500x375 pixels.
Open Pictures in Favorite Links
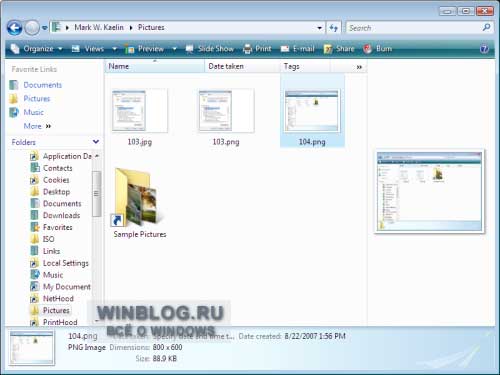point(30,99)
